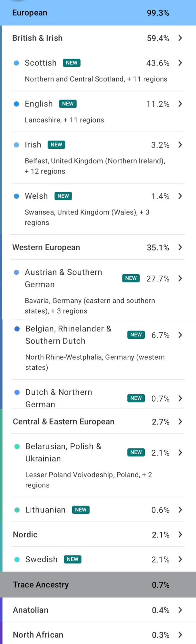This screenshot has width=196, height=644.
Task: Click the NEW badge next to Lithuanian
Action: 81,510
